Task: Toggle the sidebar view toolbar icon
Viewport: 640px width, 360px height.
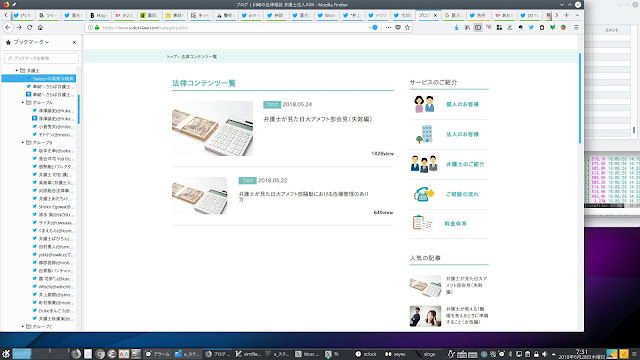Action: (x=478, y=27)
